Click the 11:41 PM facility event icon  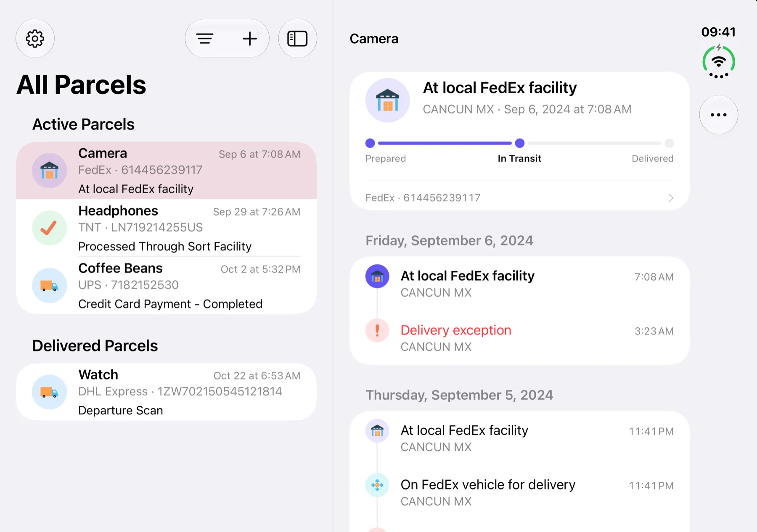click(x=377, y=431)
